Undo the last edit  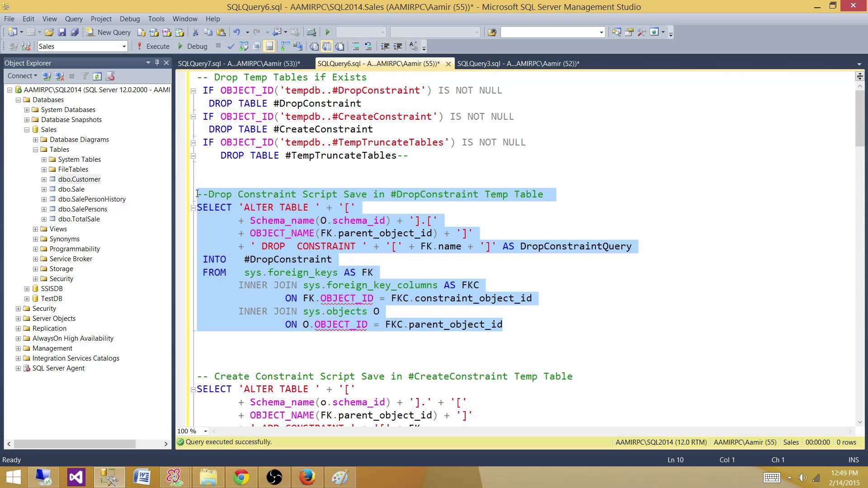(236, 32)
